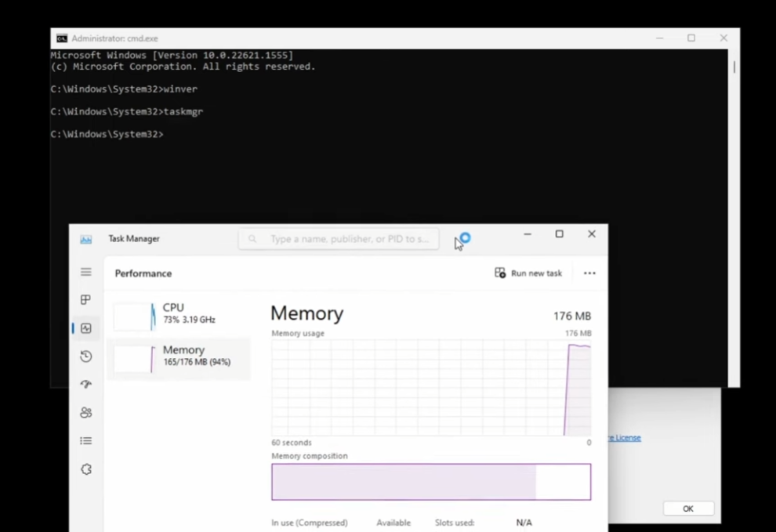Click 'N/A' slots used value
Viewport: 776px width, 532px height.
(x=524, y=523)
